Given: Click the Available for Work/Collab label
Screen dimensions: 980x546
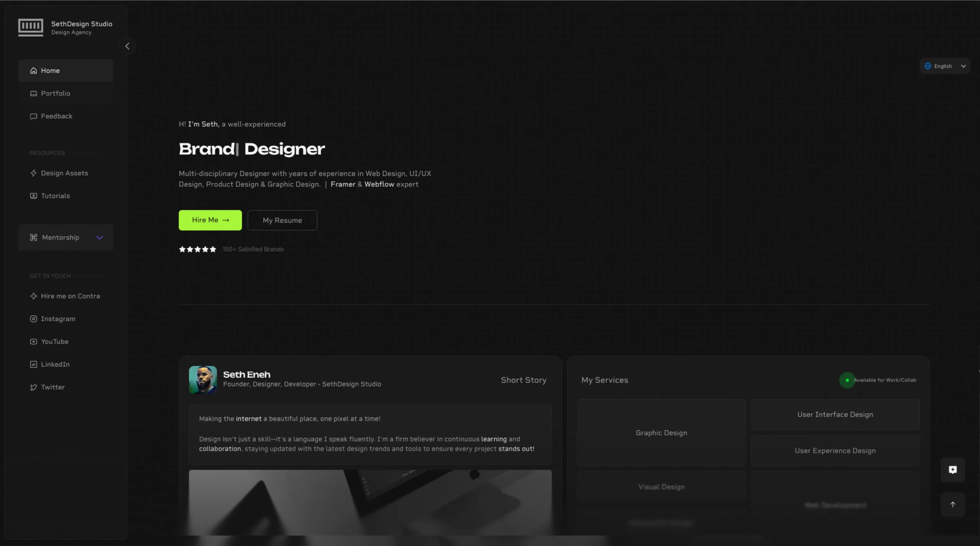Looking at the screenshot, I should [885, 380].
